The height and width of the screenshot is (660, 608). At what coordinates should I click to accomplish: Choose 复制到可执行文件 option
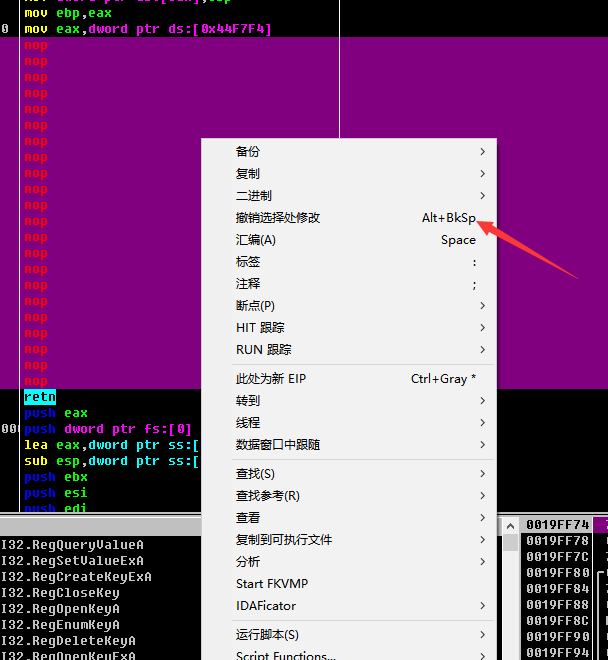point(284,540)
